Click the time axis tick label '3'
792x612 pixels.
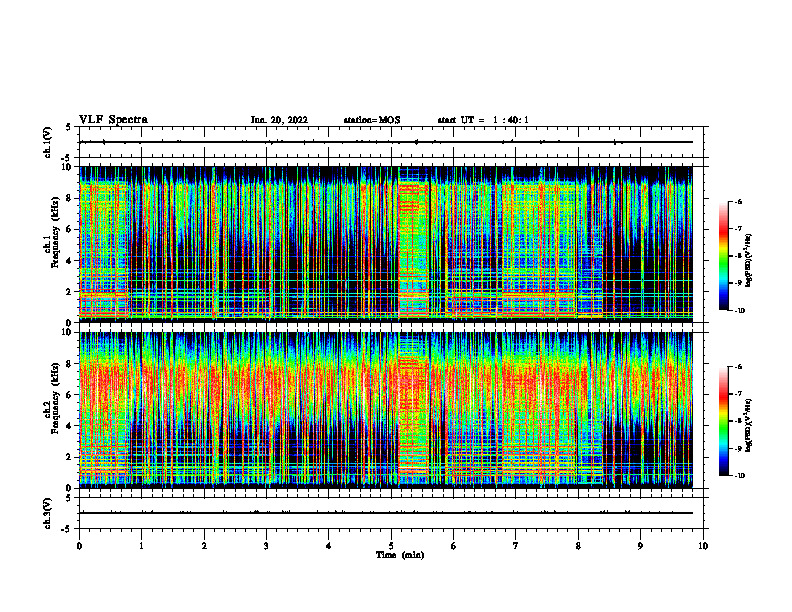tap(266, 546)
